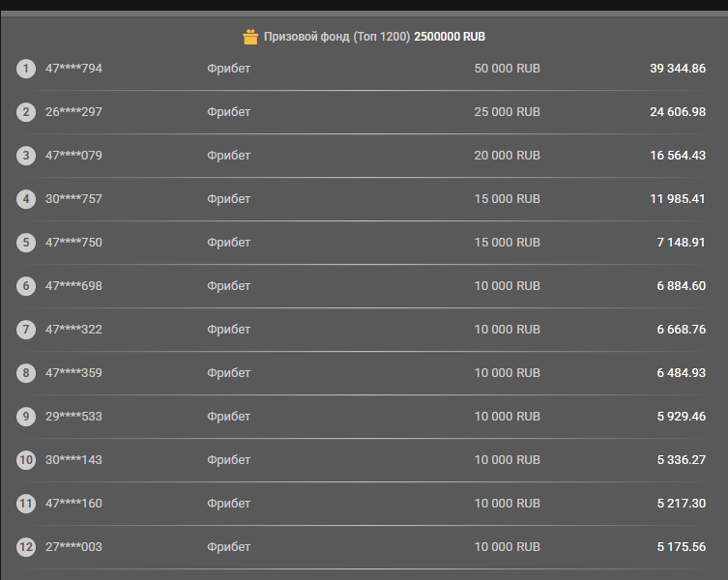Select player ID 30****757
Screen dimensions: 728x580
[73, 199]
